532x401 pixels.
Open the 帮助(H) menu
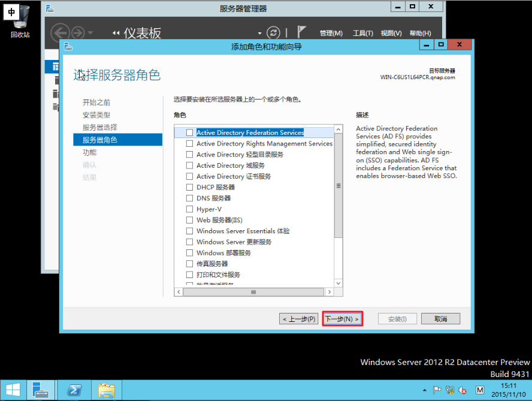coord(420,34)
